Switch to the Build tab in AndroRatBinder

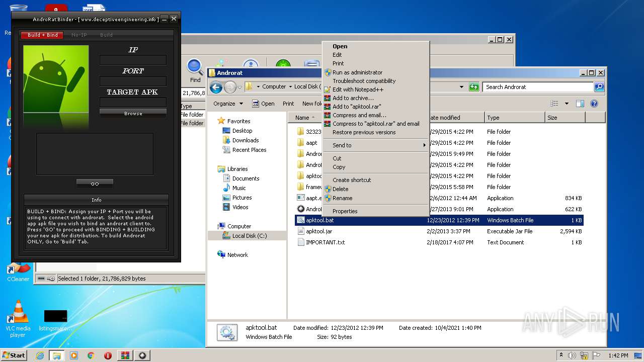pyautogui.click(x=106, y=35)
